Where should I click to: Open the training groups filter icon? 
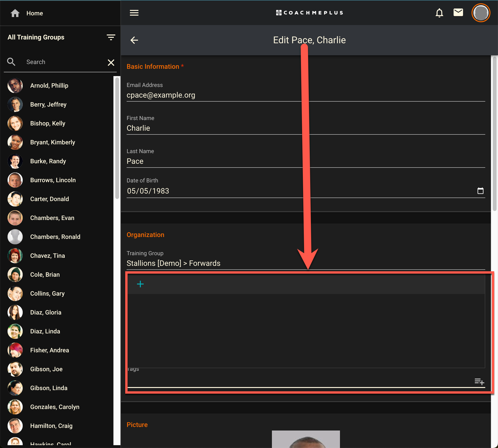tap(111, 37)
